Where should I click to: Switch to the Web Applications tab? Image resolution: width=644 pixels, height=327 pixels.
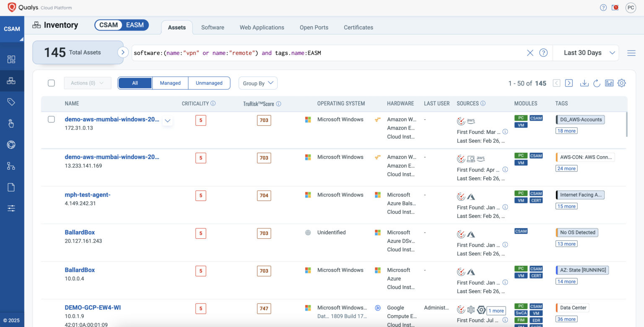(x=262, y=27)
